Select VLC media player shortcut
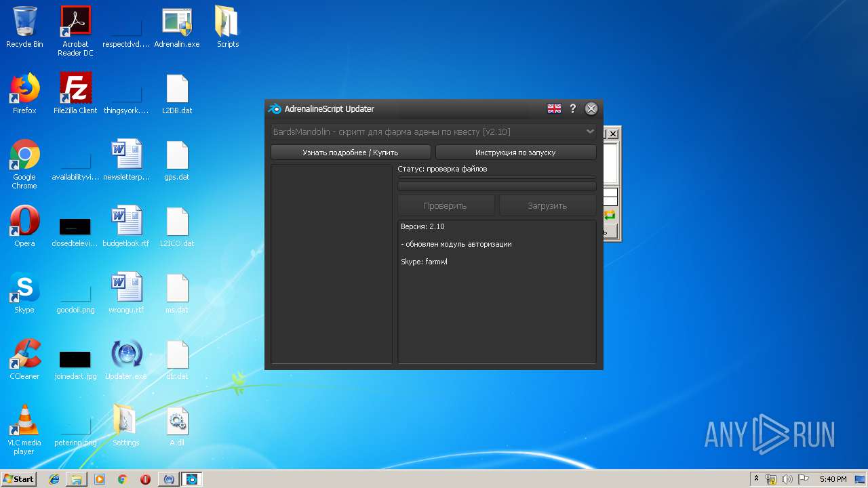868x488 pixels. pos(24,430)
